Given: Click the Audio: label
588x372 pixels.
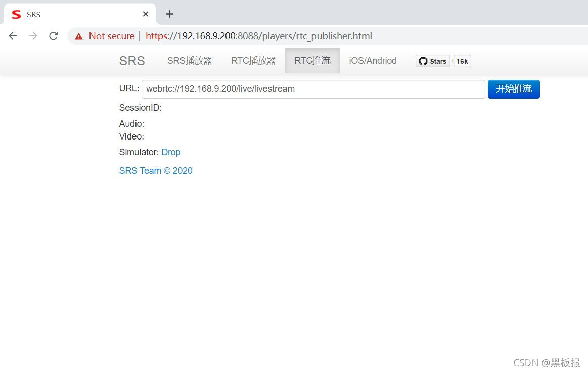Looking at the screenshot, I should coord(131,124).
